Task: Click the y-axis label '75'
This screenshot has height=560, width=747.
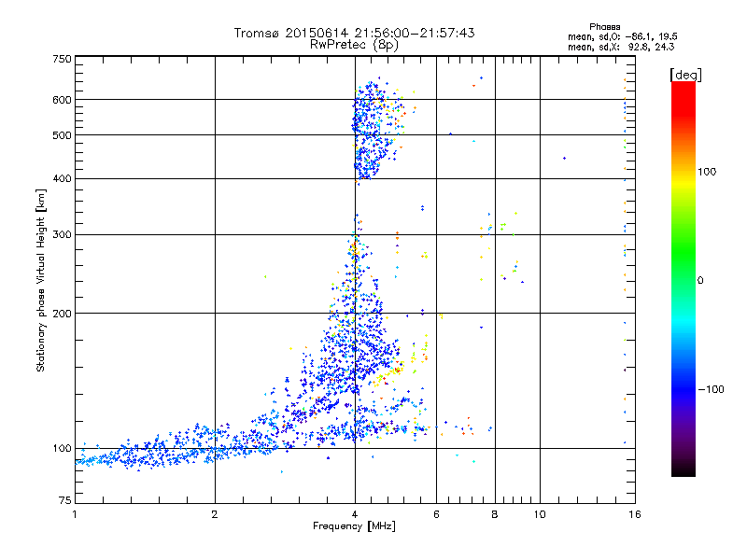Action: pyautogui.click(x=65, y=500)
